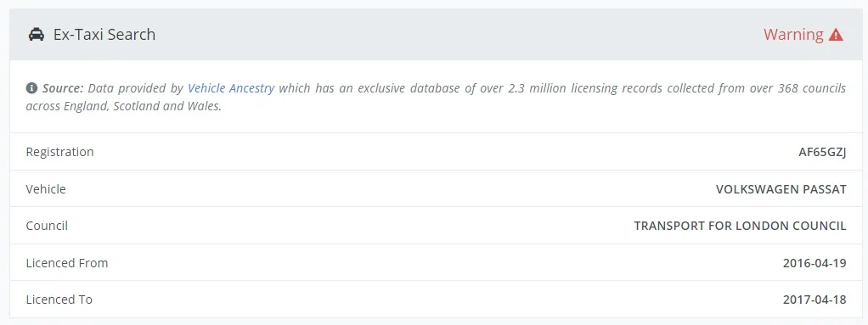Click the Licenced From label
Image resolution: width=868 pixels, height=325 pixels.
tap(67, 262)
